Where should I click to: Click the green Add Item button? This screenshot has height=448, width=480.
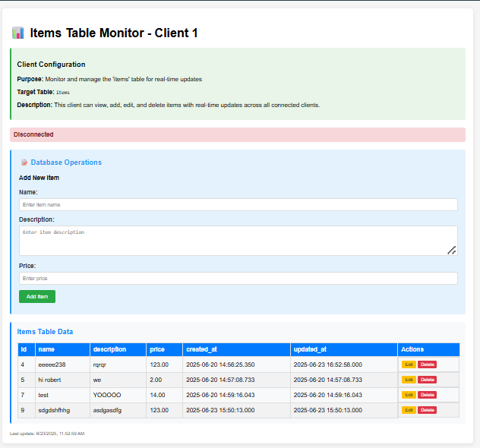(x=37, y=297)
